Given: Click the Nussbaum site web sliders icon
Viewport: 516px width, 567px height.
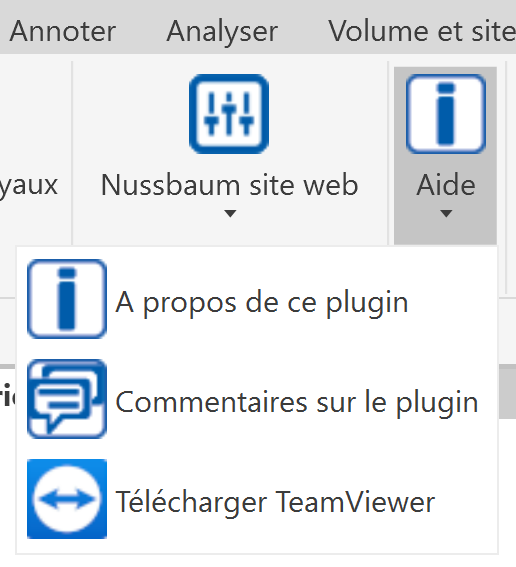Looking at the screenshot, I should click(229, 114).
